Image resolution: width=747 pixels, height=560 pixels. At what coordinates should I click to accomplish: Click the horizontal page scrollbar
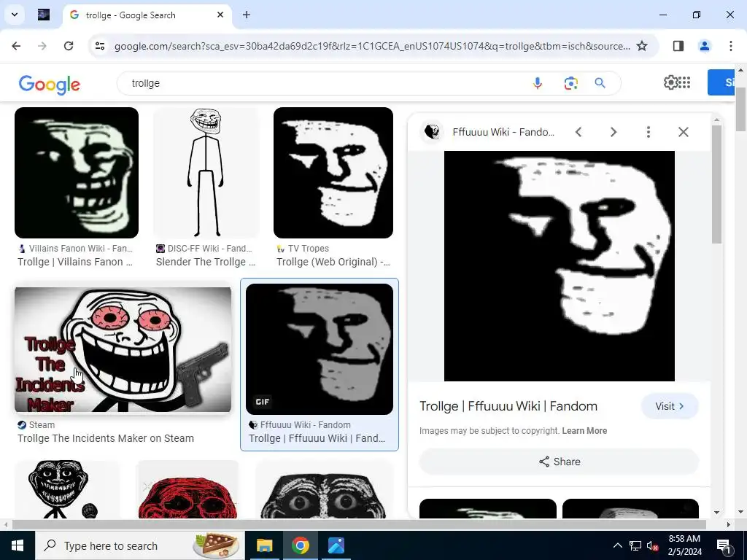coord(359,525)
